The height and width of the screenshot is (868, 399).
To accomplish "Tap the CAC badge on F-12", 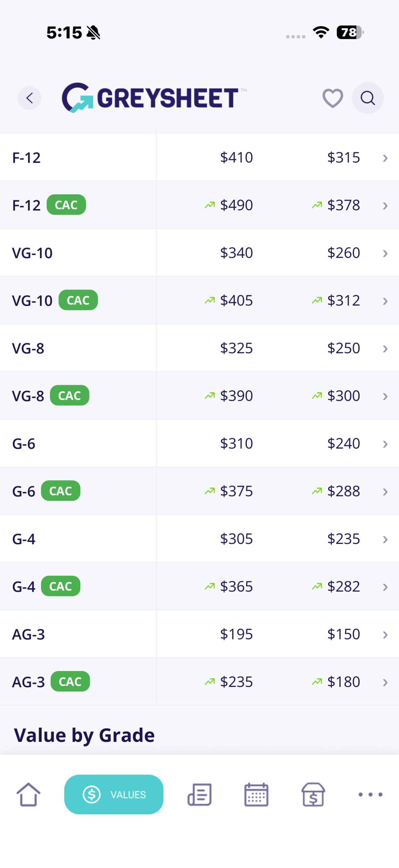I will click(x=66, y=205).
